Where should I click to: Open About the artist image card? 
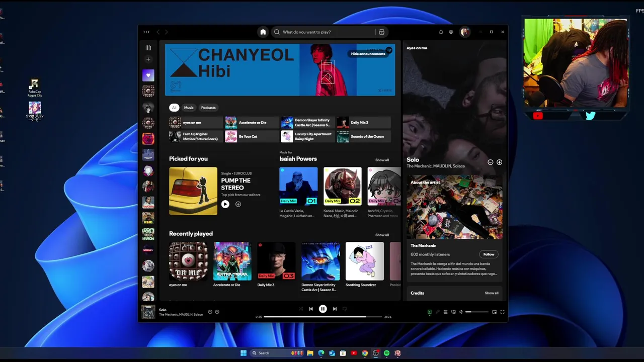point(454,207)
